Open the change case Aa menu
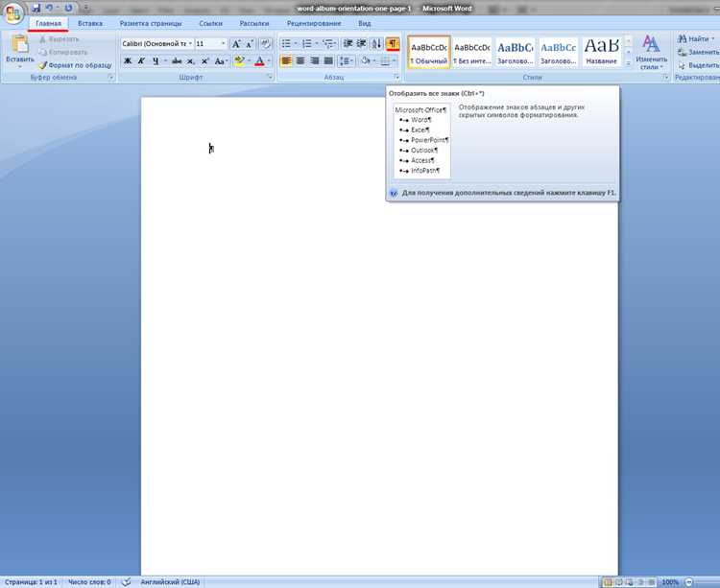 [221, 60]
